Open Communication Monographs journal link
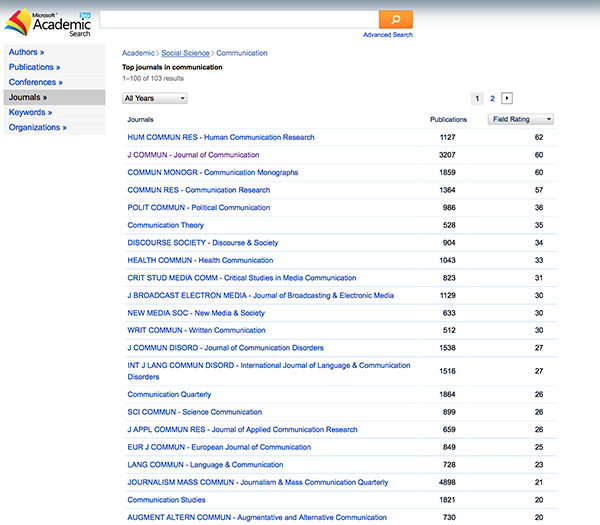 click(x=213, y=173)
